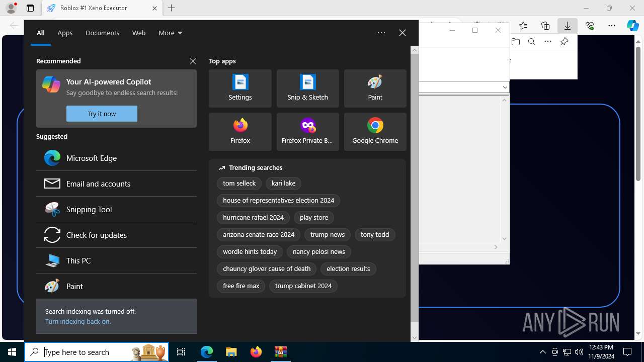644x362 pixels.
Task: Select the play store trending chip
Action: (x=313, y=218)
